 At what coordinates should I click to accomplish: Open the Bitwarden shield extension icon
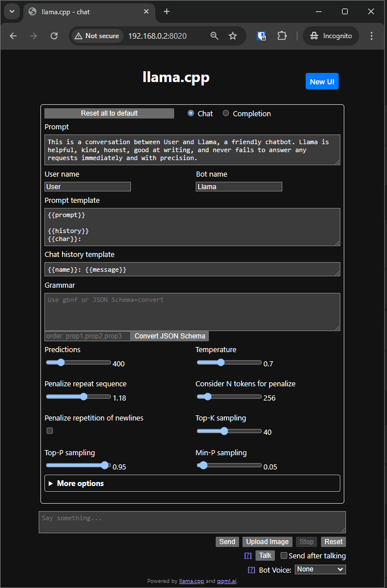261,36
